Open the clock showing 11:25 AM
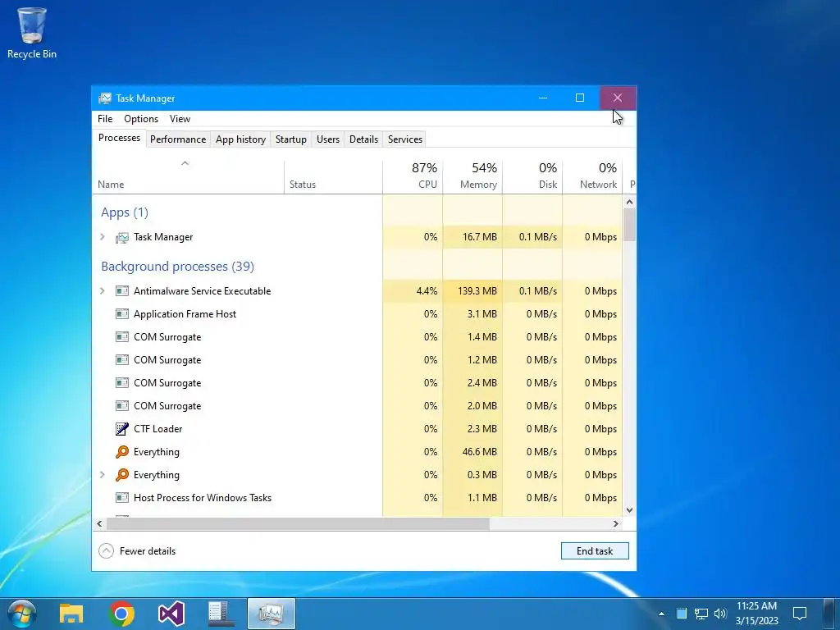The image size is (840, 630). (756, 614)
